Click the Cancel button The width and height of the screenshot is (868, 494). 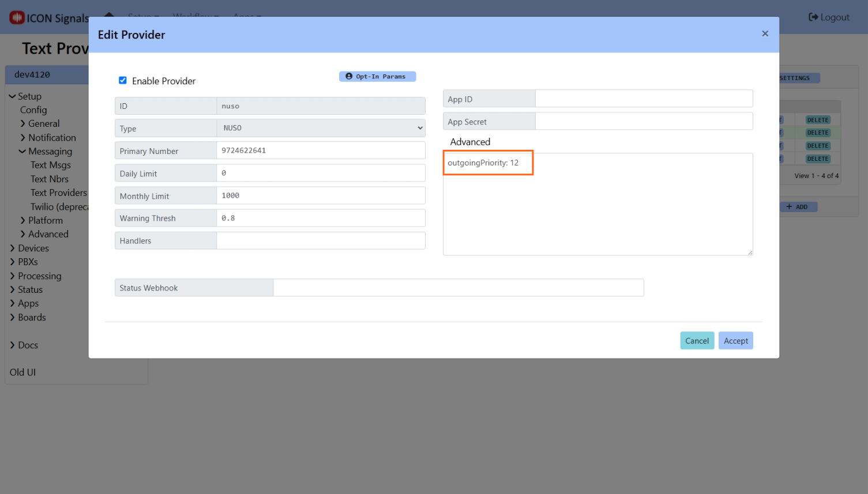697,340
